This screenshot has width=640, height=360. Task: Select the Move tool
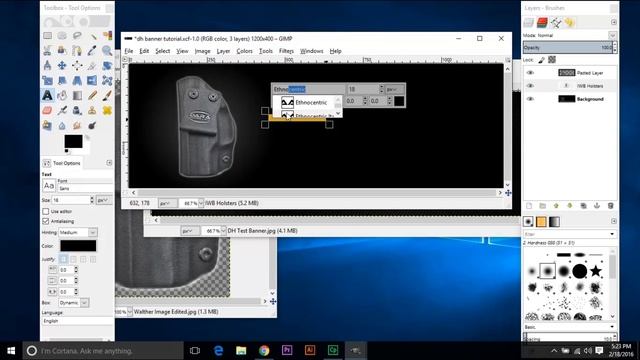click(x=62, y=65)
